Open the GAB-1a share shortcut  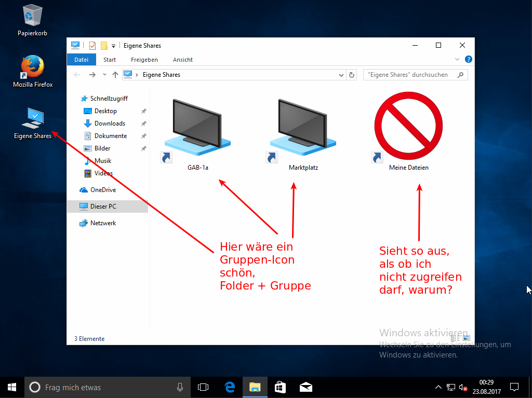197,130
